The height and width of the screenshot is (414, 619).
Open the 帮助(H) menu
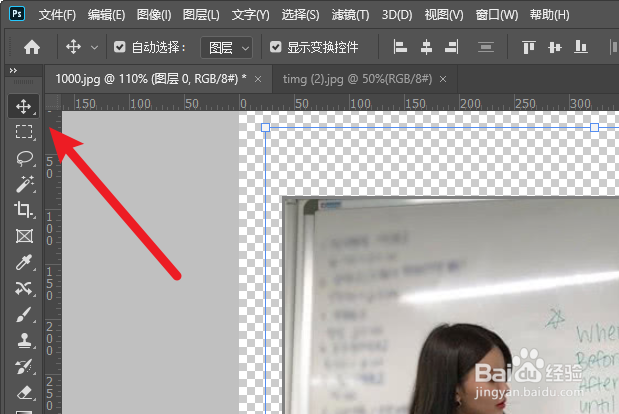coord(550,15)
